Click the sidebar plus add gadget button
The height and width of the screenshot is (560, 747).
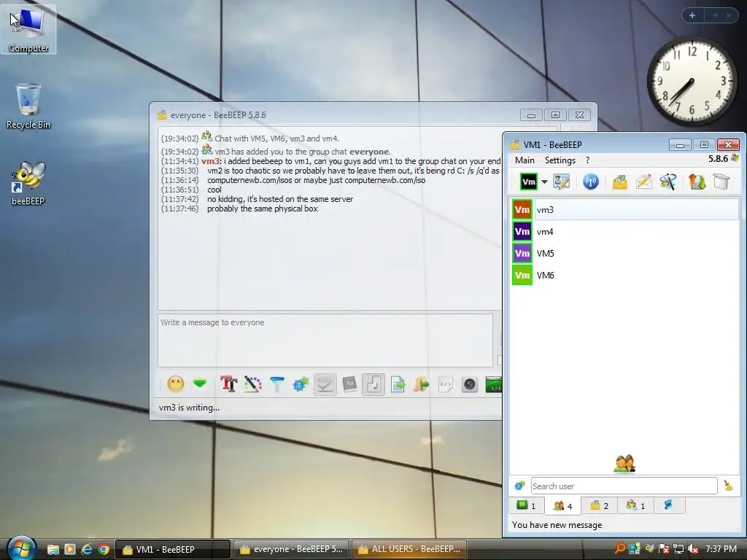tap(692, 15)
